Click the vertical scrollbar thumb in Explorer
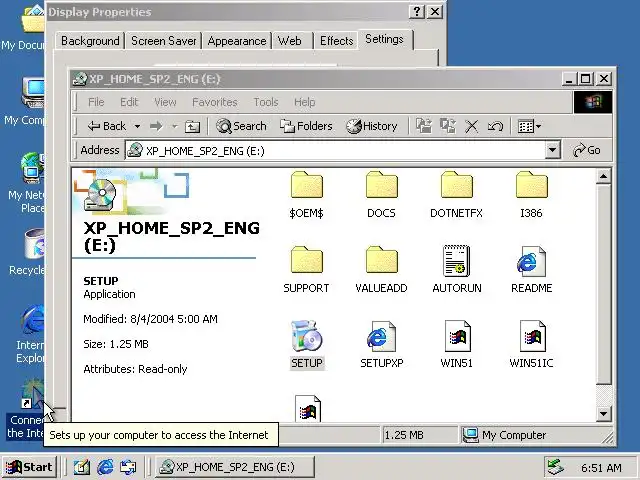640x480 pixels. 603,284
